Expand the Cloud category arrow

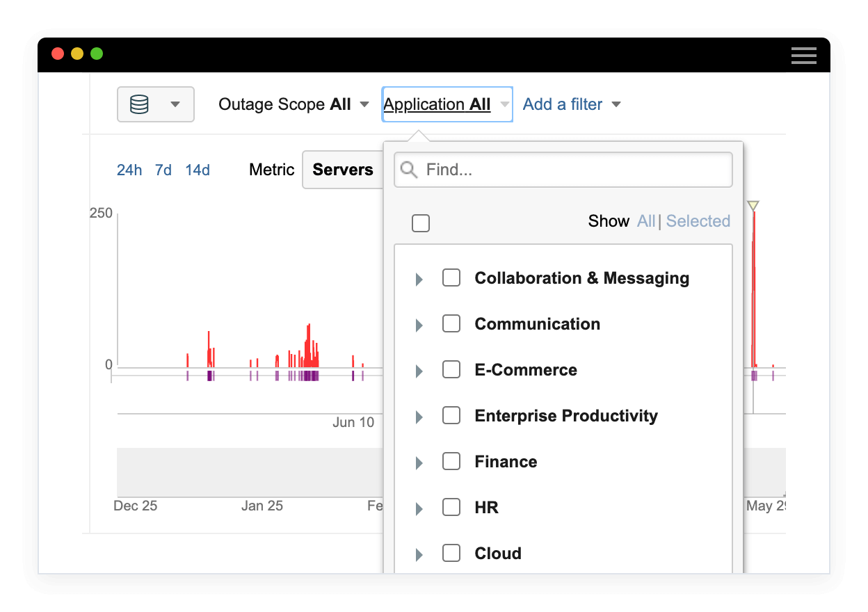(419, 554)
